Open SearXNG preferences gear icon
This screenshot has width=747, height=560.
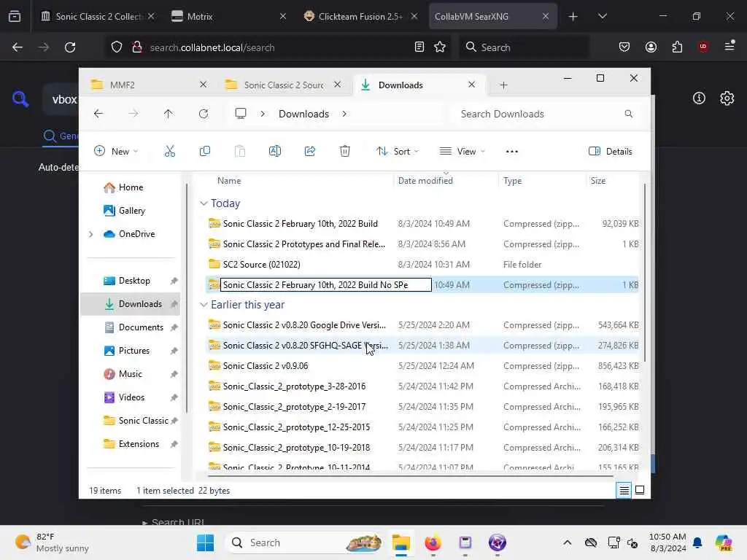(727, 98)
